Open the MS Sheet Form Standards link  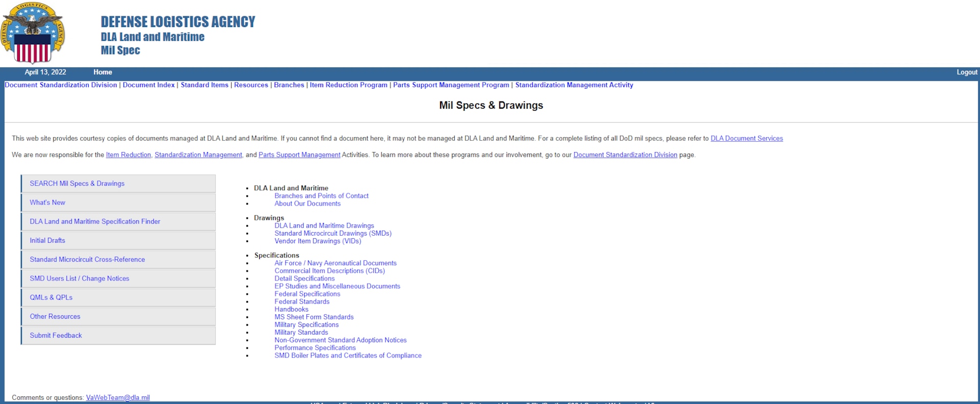[314, 317]
